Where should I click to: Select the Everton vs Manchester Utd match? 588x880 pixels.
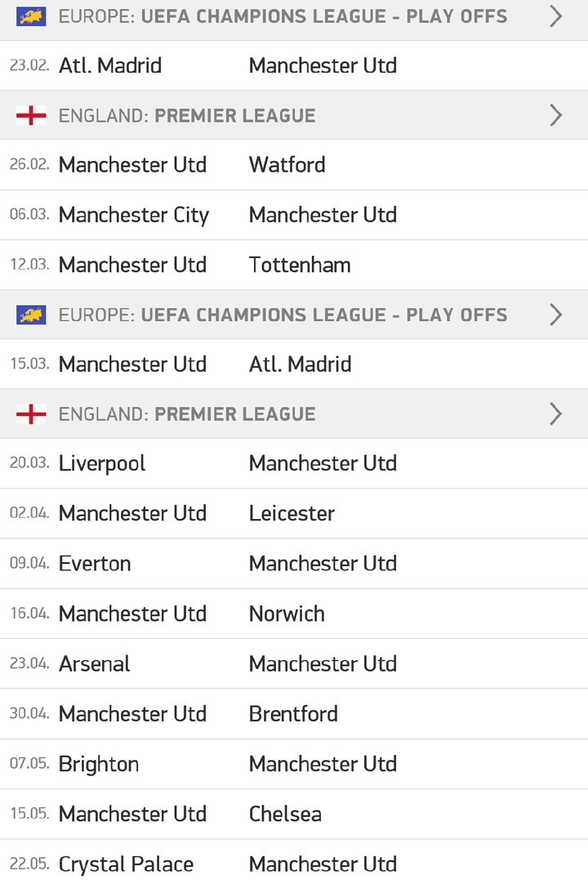(294, 564)
